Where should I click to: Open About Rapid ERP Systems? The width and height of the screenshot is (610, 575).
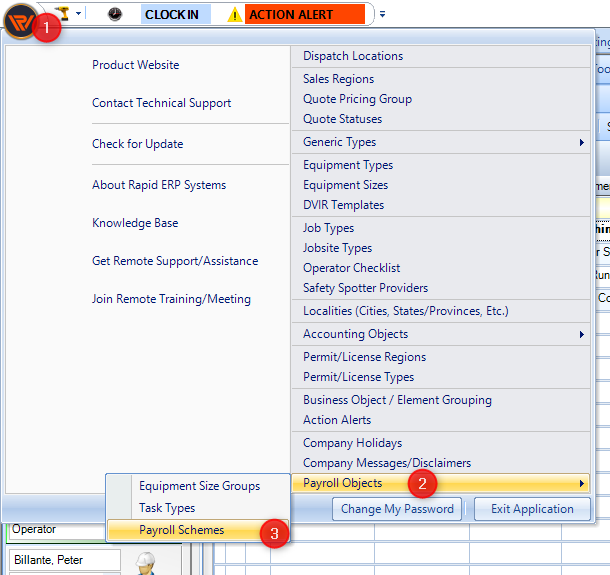click(x=159, y=185)
